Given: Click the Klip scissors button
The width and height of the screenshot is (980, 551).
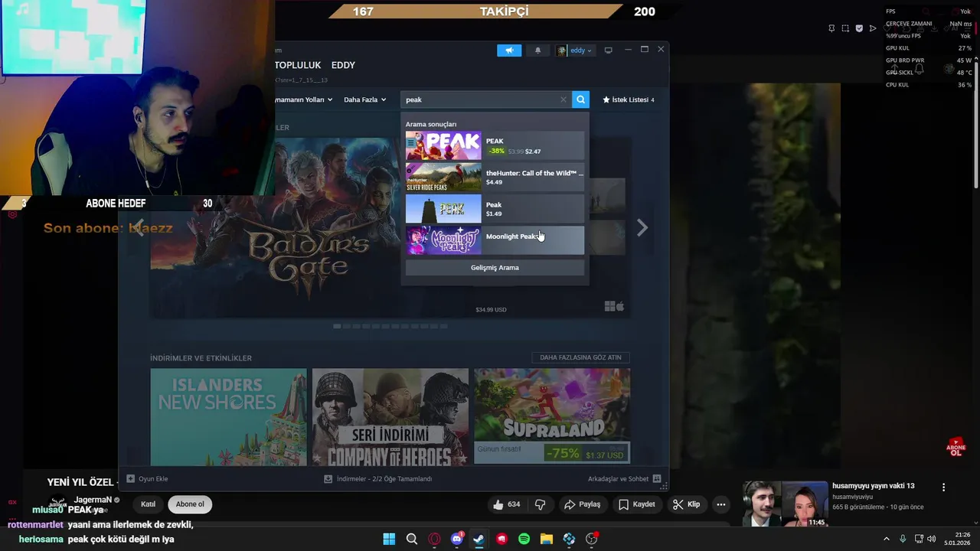Looking at the screenshot, I should 686,504.
